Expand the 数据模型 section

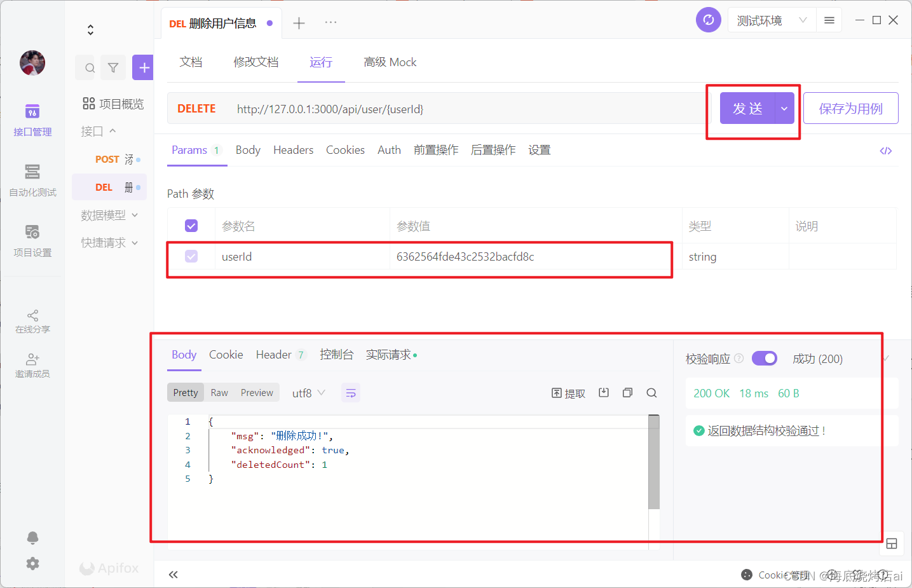pos(109,215)
